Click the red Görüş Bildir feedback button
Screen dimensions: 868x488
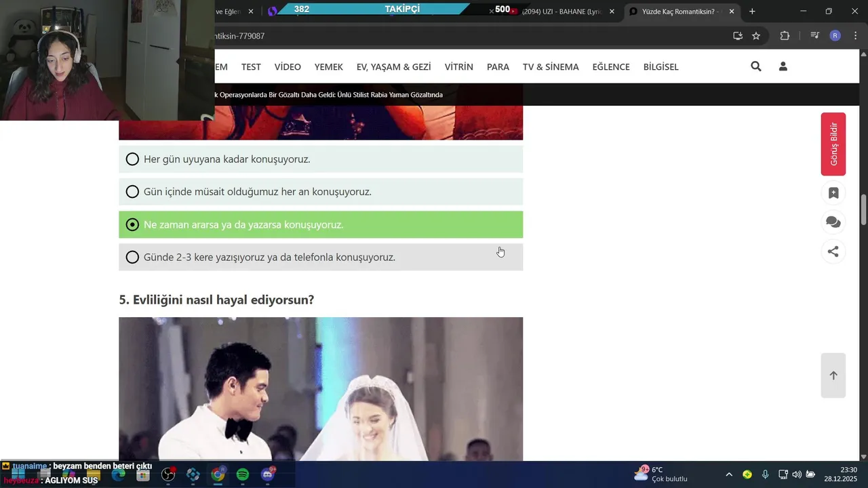(x=833, y=144)
